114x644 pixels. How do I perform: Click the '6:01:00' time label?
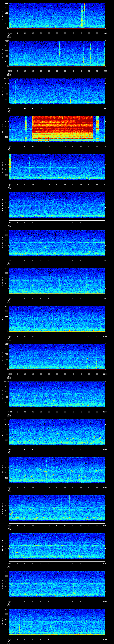(9, 33)
